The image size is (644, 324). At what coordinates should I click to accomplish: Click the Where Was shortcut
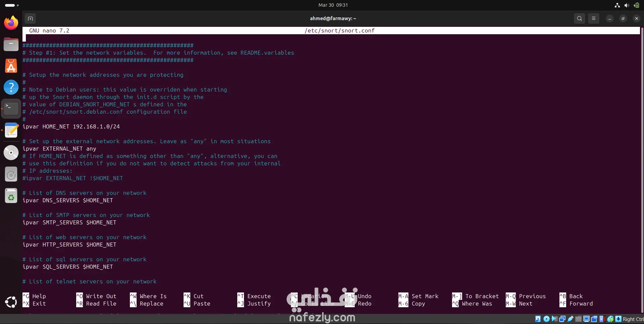[x=472, y=304]
